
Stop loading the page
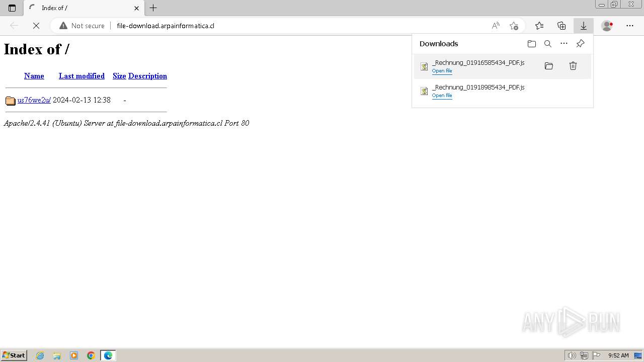pos(36,26)
